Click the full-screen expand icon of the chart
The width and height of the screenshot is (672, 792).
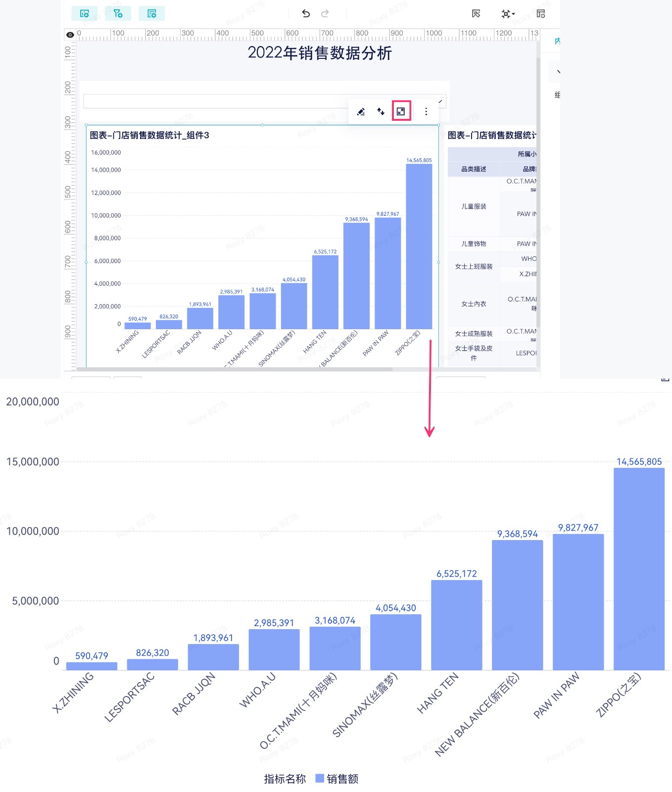point(401,111)
